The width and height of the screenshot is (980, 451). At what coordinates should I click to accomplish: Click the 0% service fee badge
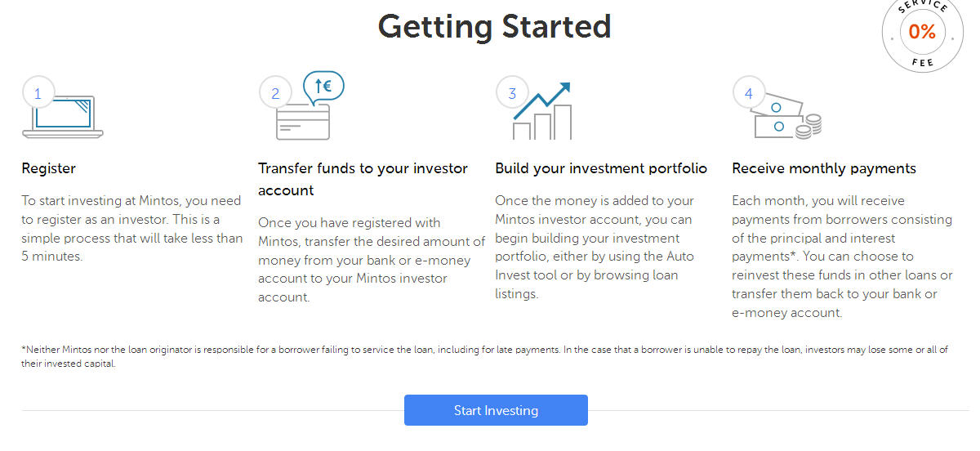pos(922,33)
